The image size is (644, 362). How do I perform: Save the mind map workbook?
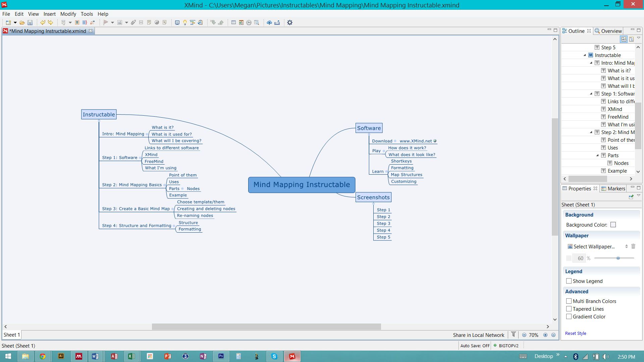[30, 22]
